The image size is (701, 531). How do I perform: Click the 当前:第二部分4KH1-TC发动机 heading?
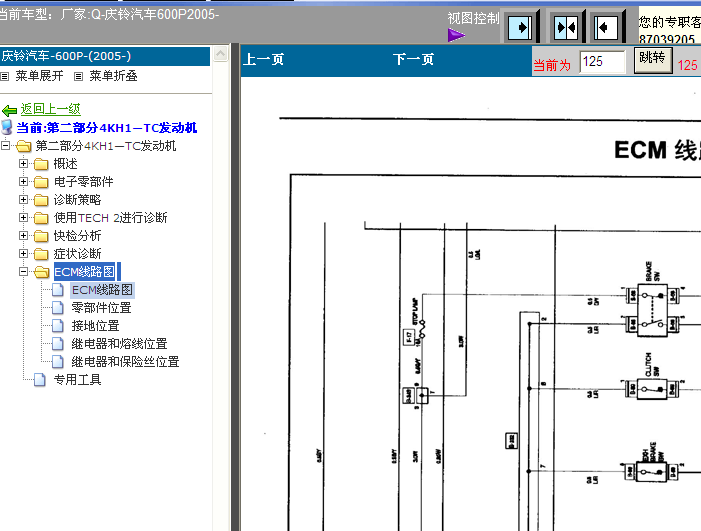click(x=107, y=128)
